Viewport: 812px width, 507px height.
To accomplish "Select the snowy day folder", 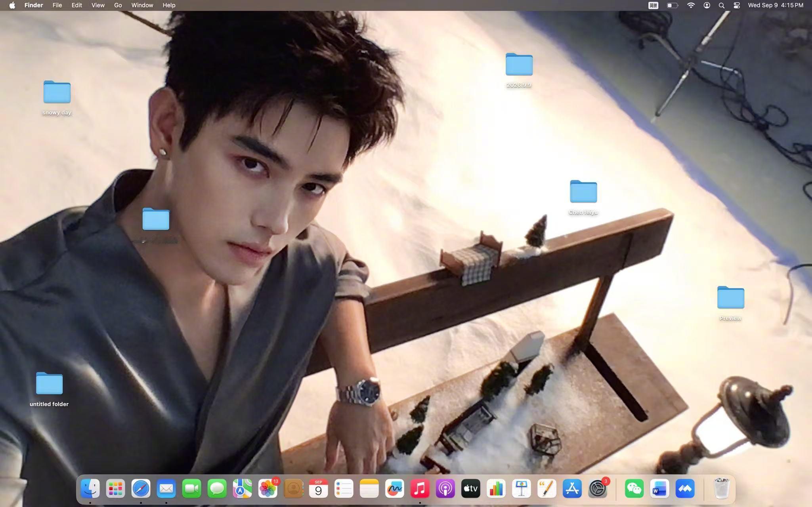I will 57,98.
